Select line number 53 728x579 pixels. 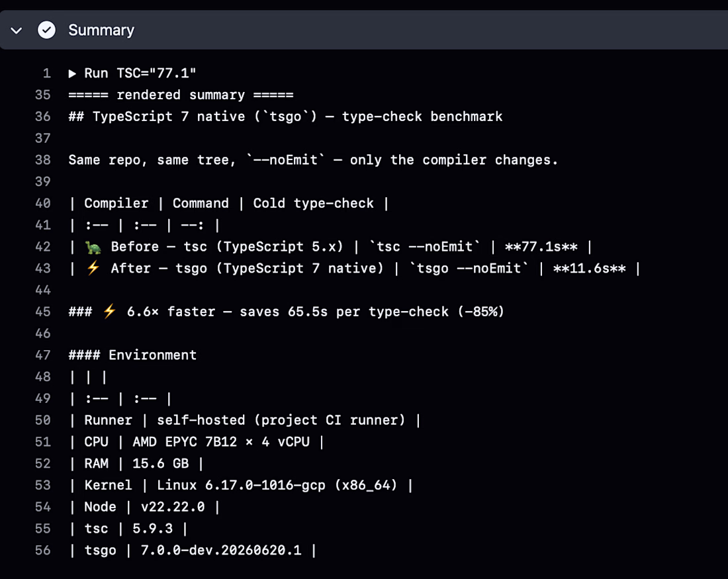(x=43, y=485)
